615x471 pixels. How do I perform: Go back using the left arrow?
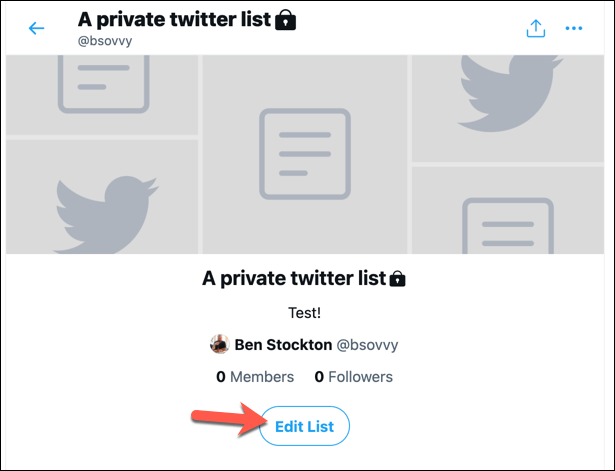[37, 28]
